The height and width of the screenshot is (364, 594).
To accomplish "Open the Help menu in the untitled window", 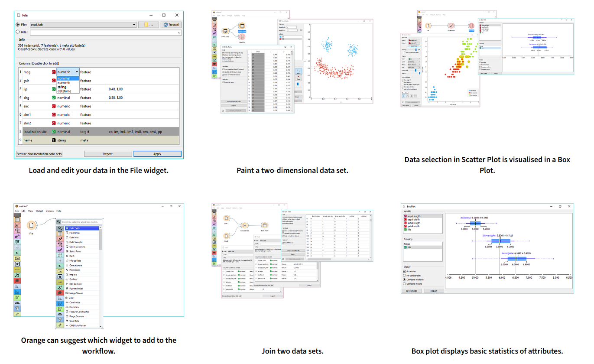I will 59,211.
